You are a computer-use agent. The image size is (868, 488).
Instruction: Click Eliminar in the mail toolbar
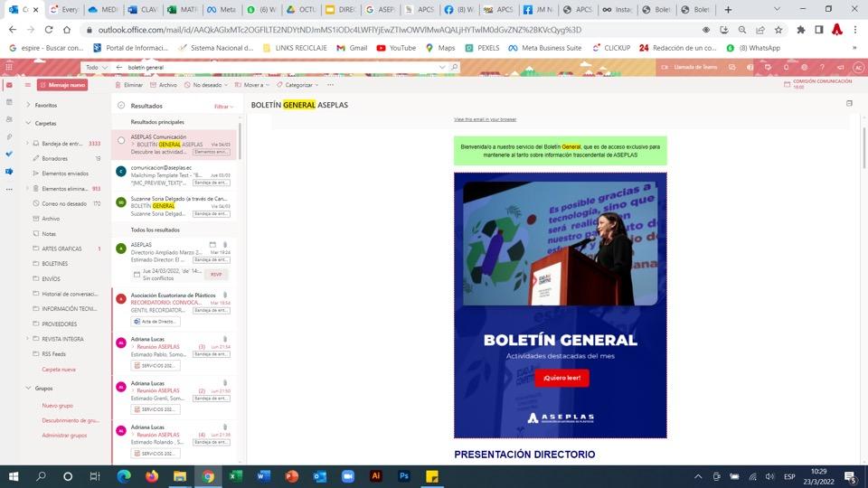(129, 85)
